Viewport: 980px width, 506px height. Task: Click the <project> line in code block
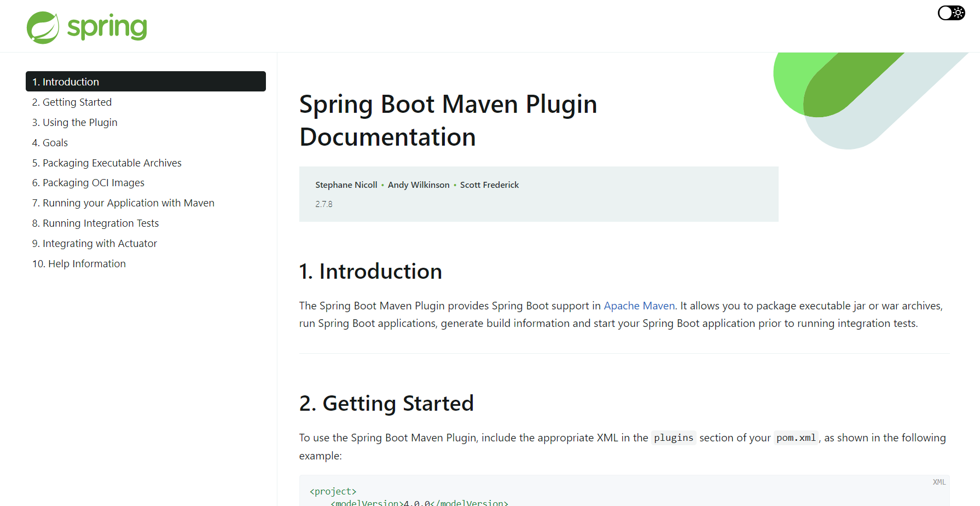(x=333, y=491)
